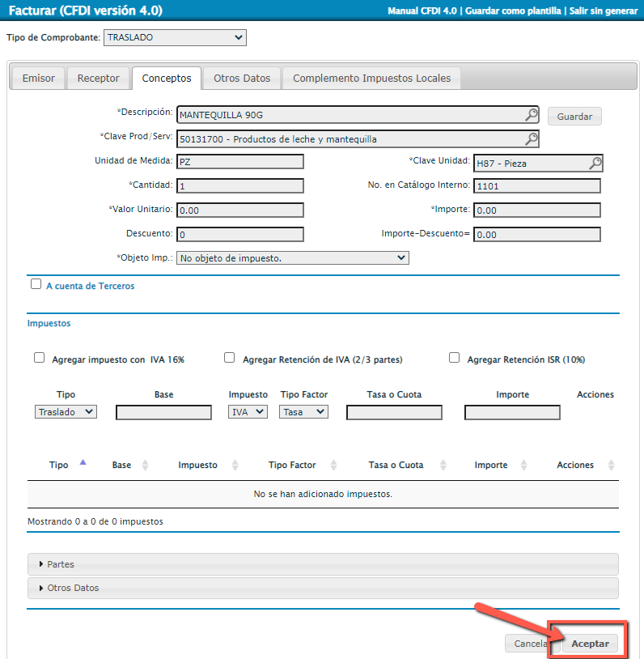Click the magnifier icon in Clave Unidad field
Screen dimensions: 644x659
coord(595,164)
